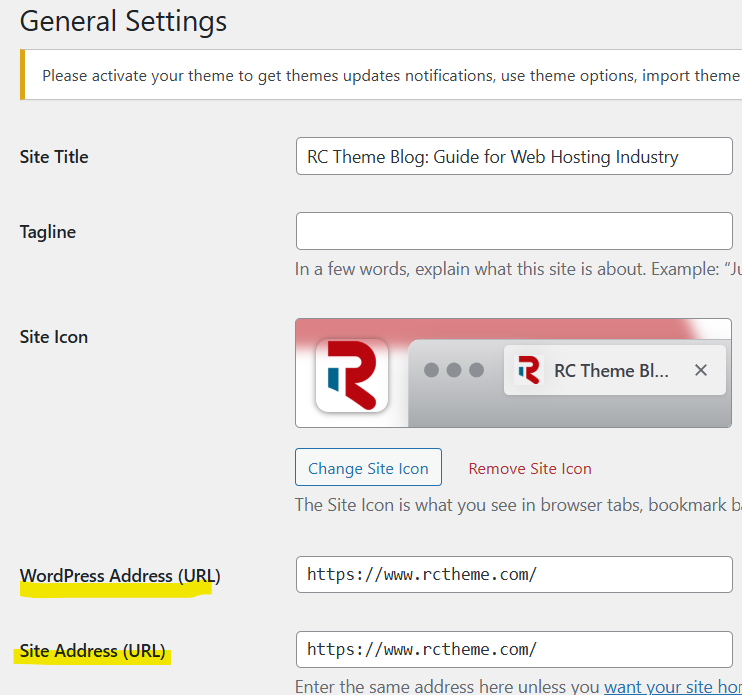
Task: Click the large site icon app preview
Action: pos(352,375)
